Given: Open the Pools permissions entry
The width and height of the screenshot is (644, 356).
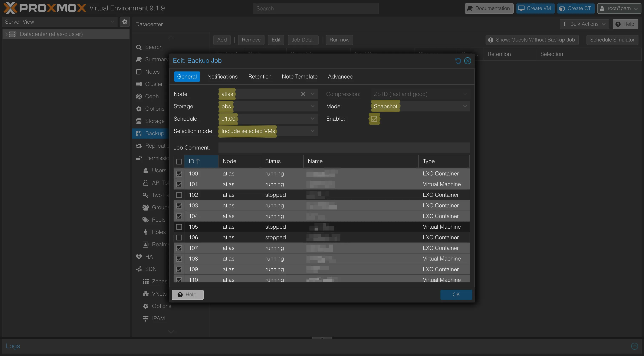Looking at the screenshot, I should (158, 220).
